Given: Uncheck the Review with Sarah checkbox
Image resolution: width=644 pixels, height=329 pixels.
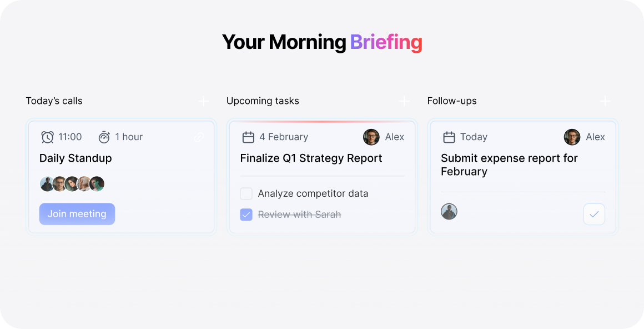Looking at the screenshot, I should [x=246, y=215].
